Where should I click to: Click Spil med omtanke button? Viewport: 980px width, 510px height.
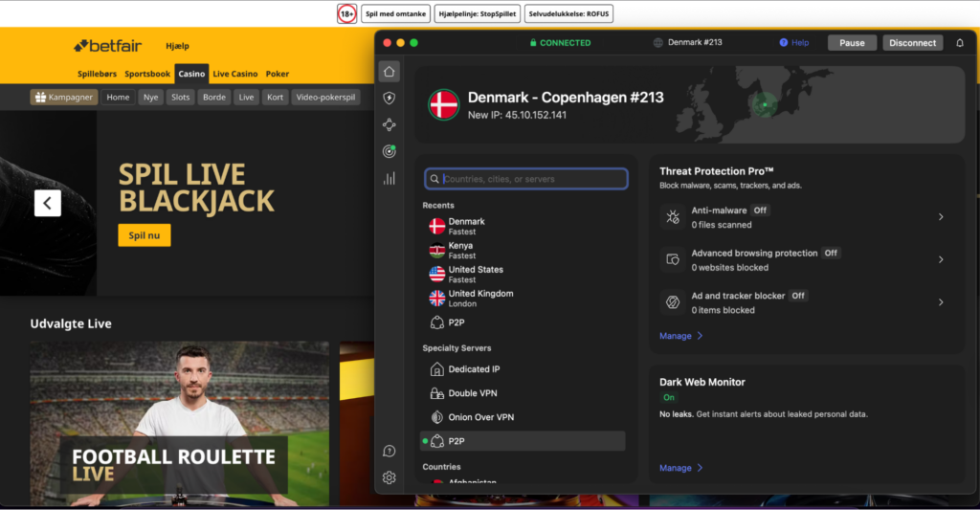click(395, 13)
